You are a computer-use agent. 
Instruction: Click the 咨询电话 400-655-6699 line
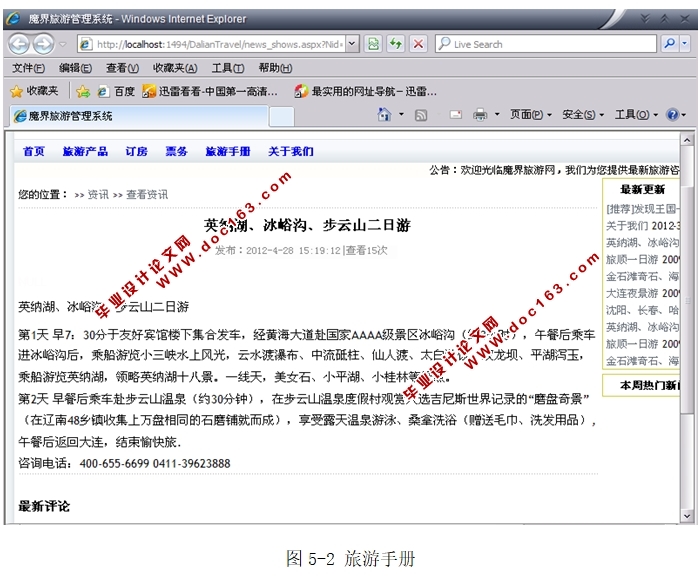click(124, 463)
